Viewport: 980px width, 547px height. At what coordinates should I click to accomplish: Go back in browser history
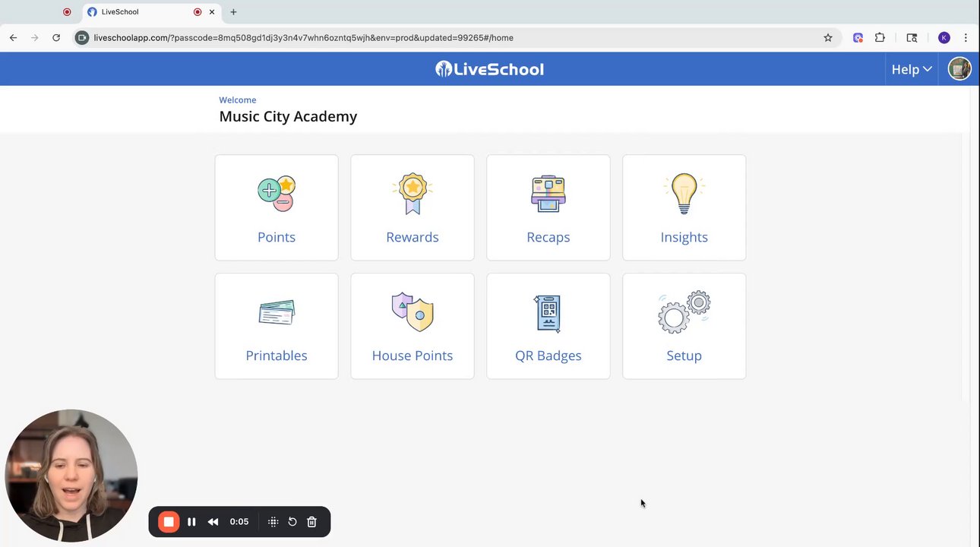point(13,37)
